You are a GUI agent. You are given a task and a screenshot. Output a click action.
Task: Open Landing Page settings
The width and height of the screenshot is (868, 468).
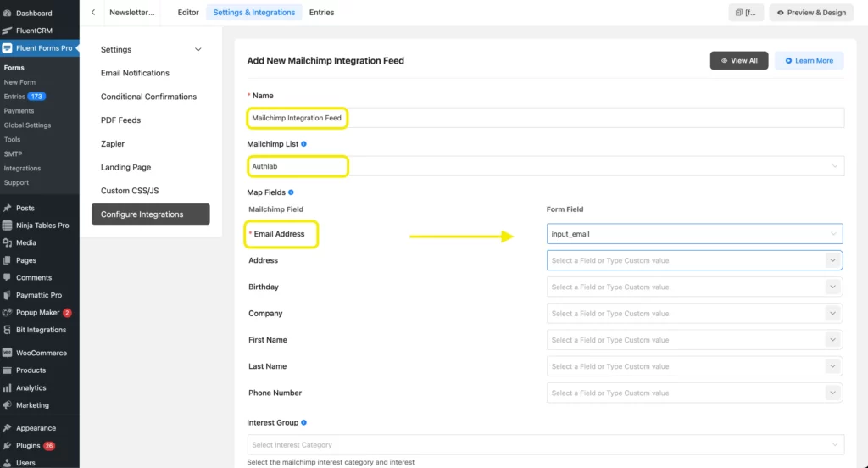(125, 167)
